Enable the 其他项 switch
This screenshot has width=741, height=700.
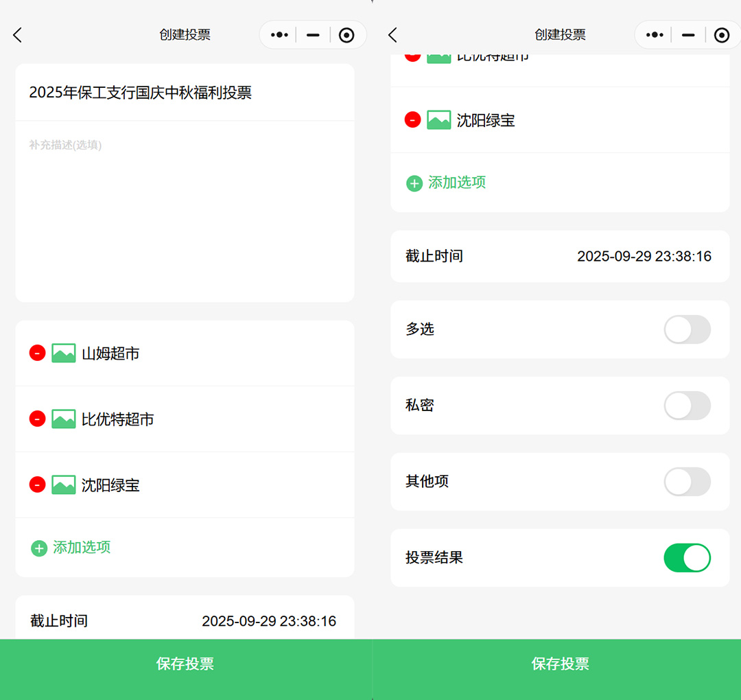(x=687, y=482)
